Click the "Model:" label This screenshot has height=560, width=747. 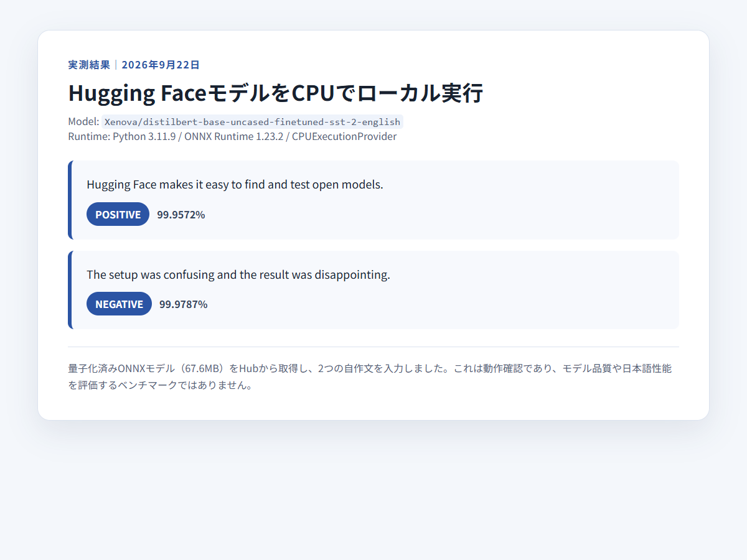[x=83, y=122]
